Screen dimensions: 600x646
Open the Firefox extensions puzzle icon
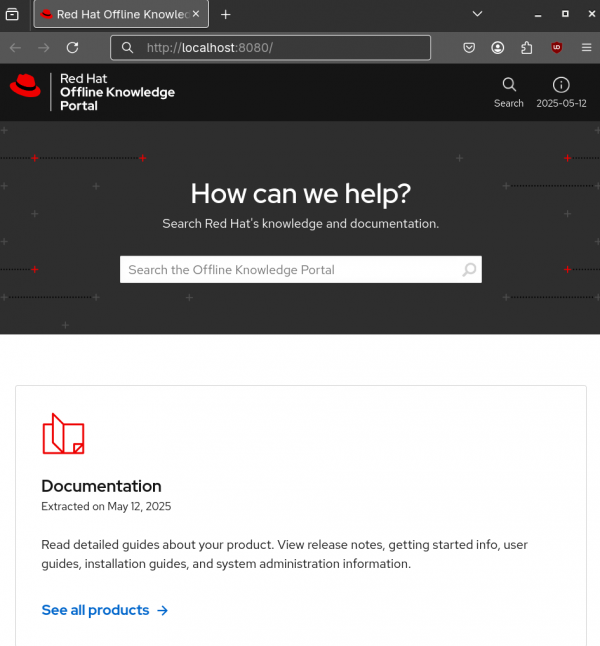tap(527, 48)
